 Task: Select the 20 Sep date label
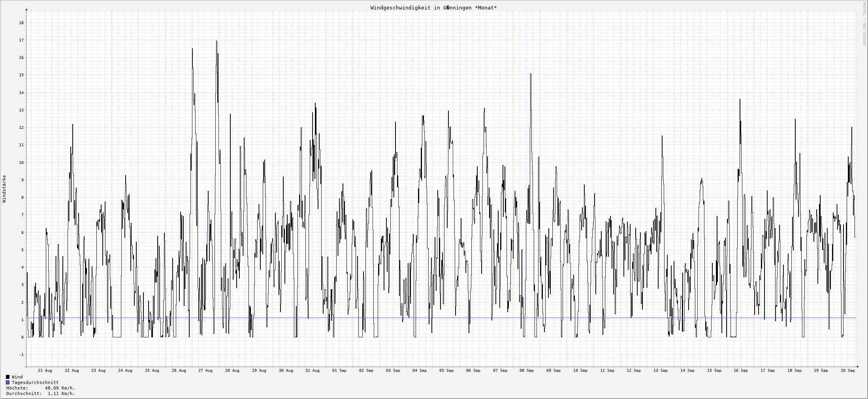[848, 371]
